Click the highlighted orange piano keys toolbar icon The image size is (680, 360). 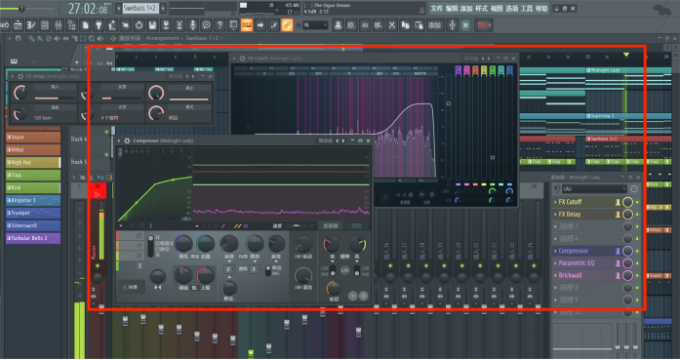click(x=247, y=25)
